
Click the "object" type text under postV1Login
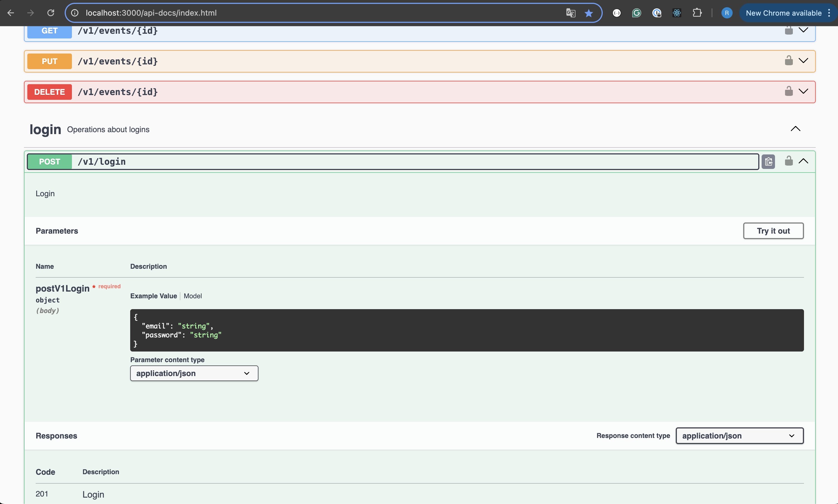48,300
